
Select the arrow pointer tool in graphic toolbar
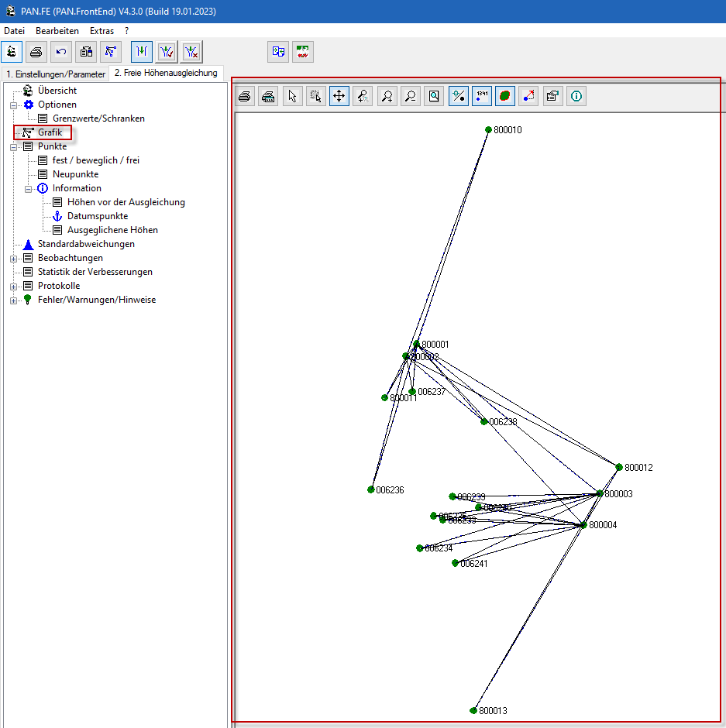[x=292, y=96]
